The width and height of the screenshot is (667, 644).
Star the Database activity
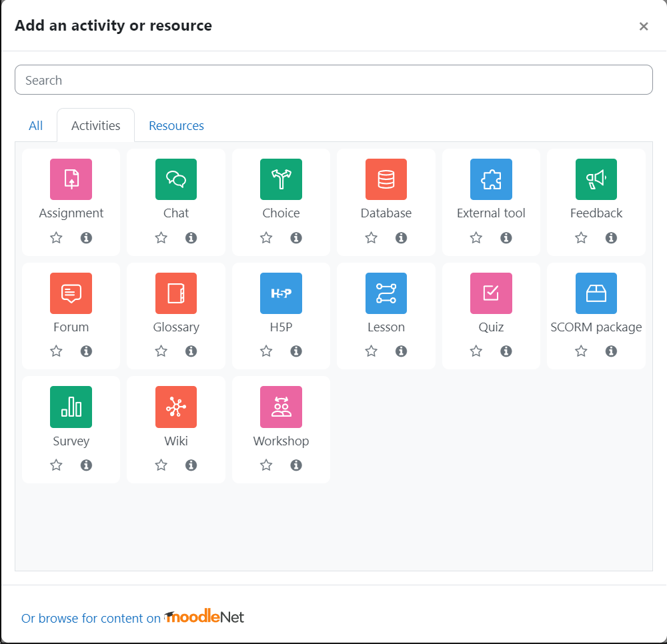coord(372,237)
